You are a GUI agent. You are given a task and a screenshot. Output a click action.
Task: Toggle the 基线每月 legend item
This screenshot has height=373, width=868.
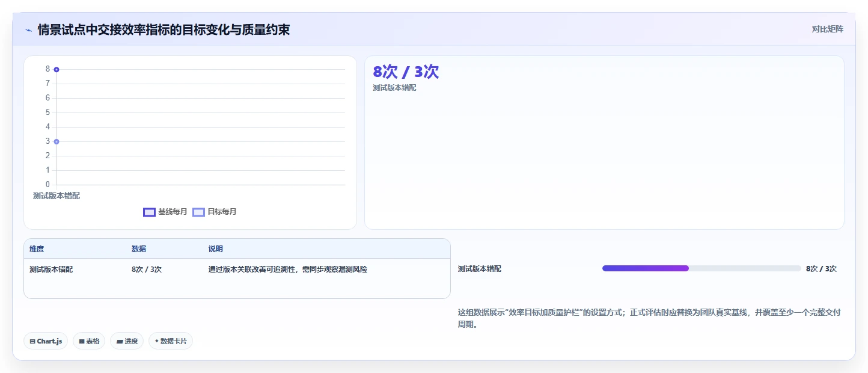(165, 212)
